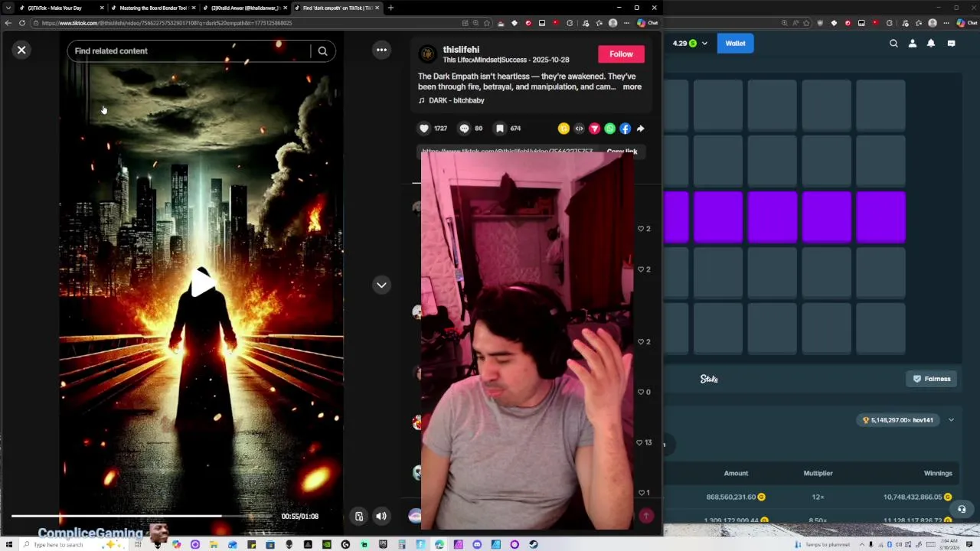
Task: Open comments via speech bubble icon
Action: pyautogui.click(x=464, y=129)
